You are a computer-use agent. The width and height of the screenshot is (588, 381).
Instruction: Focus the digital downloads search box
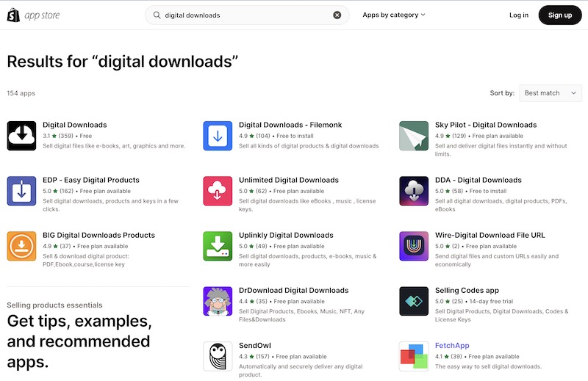pyautogui.click(x=247, y=15)
